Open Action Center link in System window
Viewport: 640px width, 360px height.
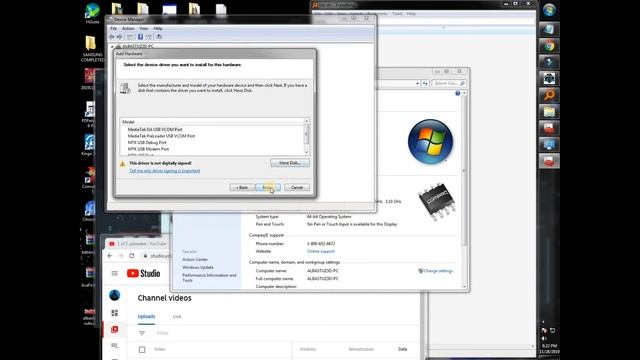pyautogui.click(x=195, y=260)
